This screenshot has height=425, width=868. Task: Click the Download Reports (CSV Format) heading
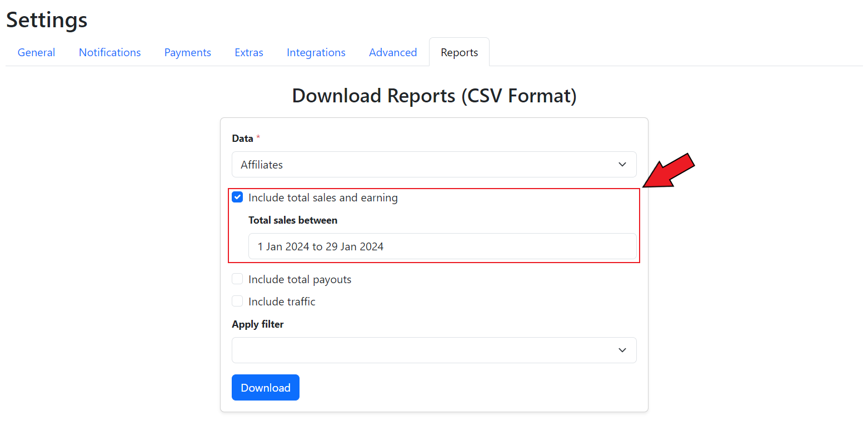coord(434,96)
